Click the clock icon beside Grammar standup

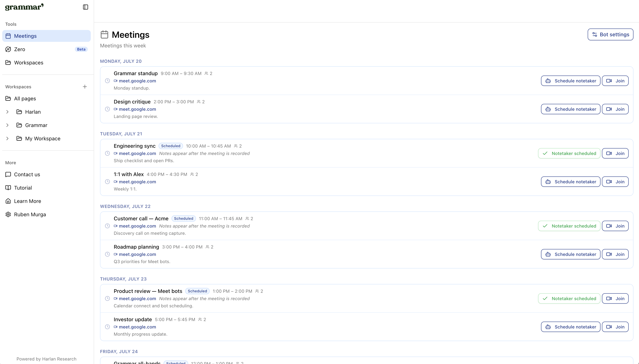(x=107, y=81)
